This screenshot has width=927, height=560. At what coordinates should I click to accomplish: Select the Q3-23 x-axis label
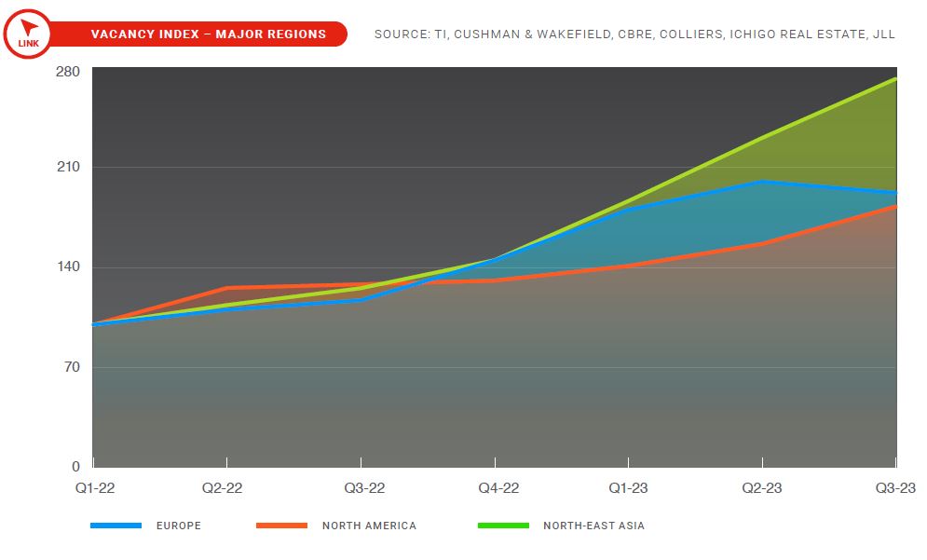click(x=894, y=487)
